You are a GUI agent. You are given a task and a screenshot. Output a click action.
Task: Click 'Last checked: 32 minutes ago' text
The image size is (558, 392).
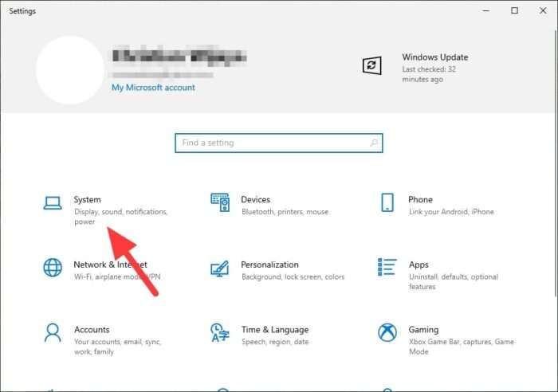coord(429,74)
